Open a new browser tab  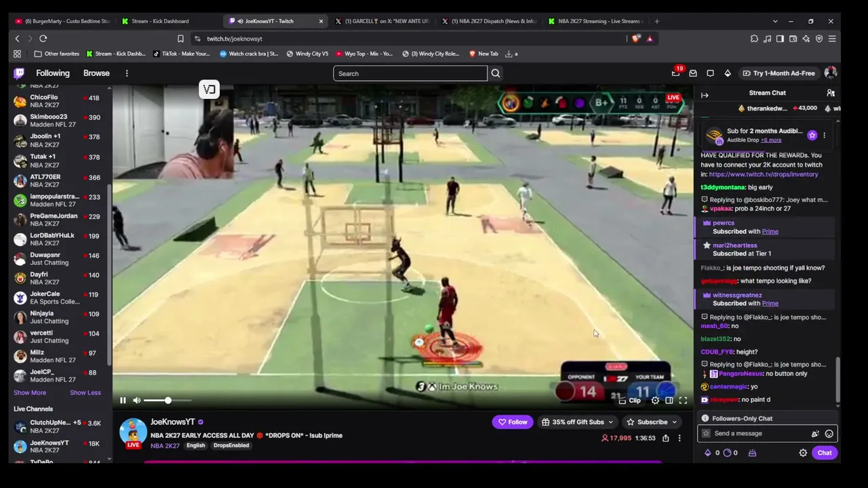pos(656,21)
